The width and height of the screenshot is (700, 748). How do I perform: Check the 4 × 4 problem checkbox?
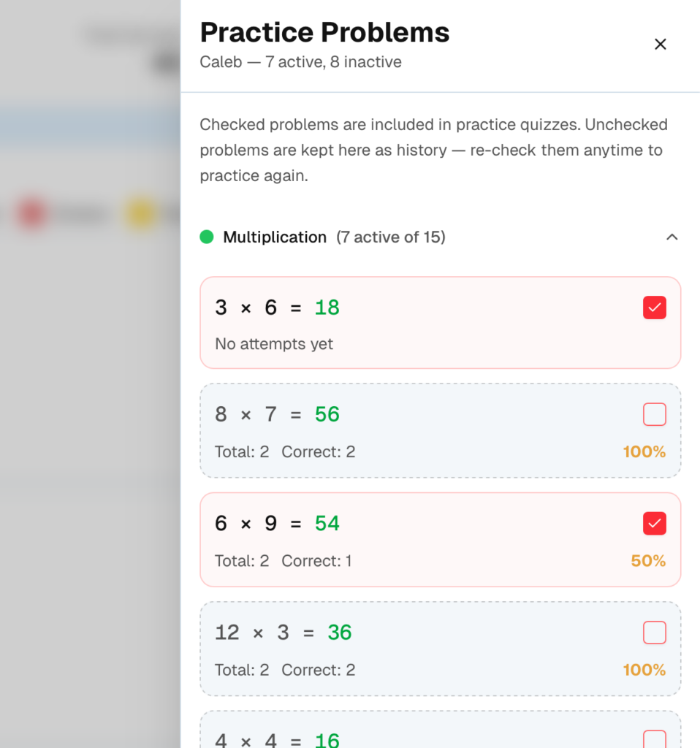[x=654, y=739]
